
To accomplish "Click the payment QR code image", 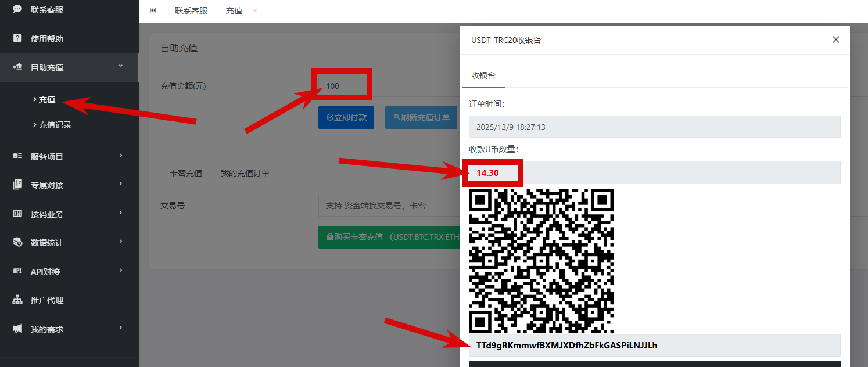I will 541,261.
